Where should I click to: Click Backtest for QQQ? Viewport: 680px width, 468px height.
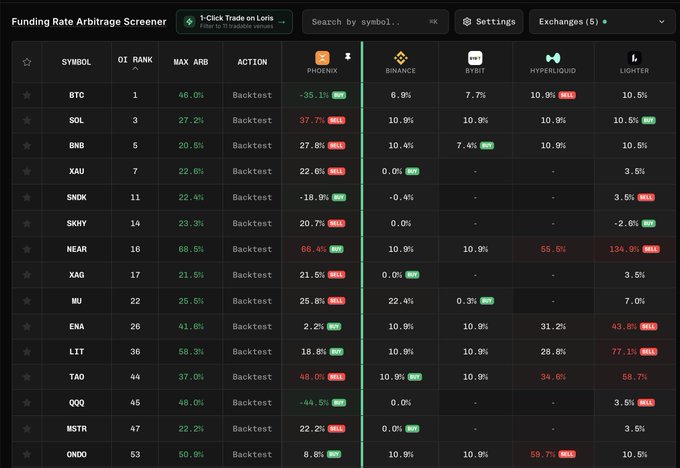click(x=252, y=403)
